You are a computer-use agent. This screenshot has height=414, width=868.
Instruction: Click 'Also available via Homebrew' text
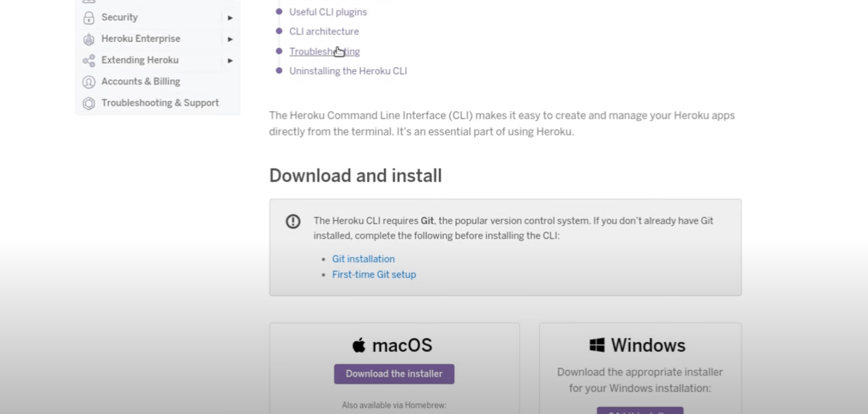pos(394,406)
